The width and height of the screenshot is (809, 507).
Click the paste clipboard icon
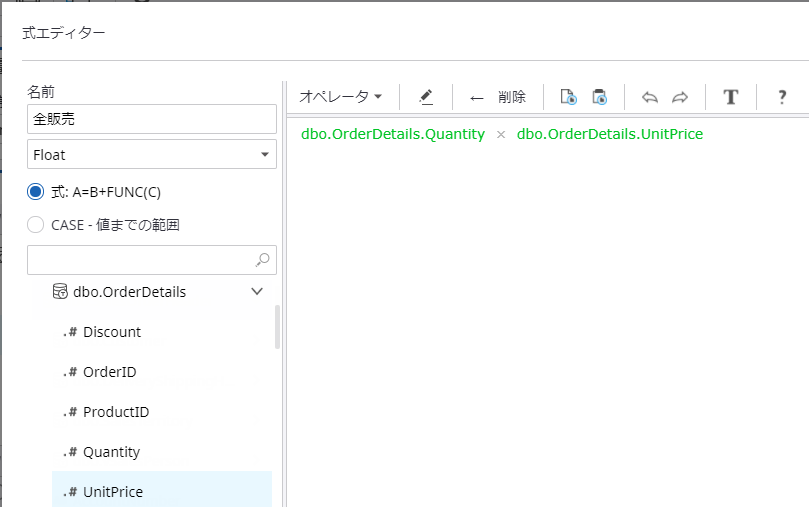599,97
